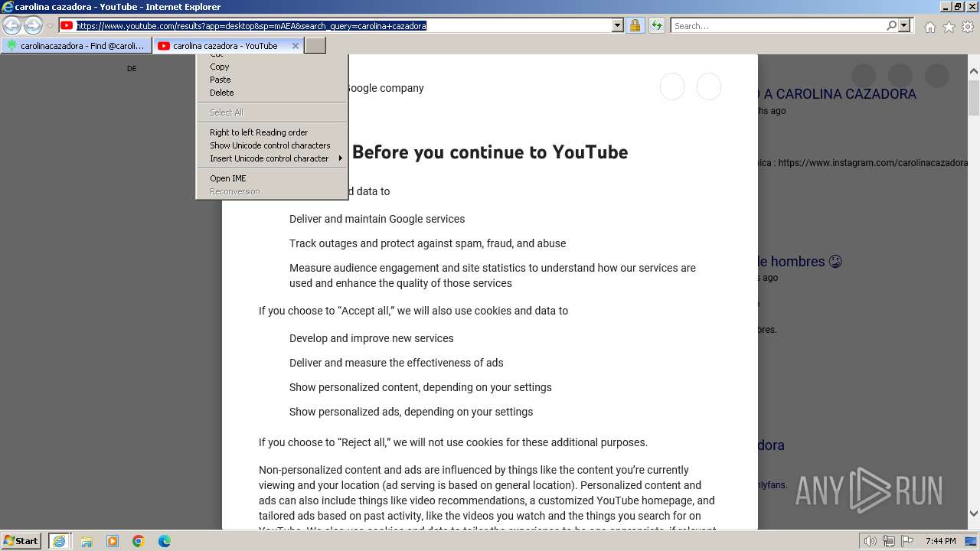Select Show Unicode control characters
Image resolution: width=980 pixels, height=551 pixels.
click(272, 145)
